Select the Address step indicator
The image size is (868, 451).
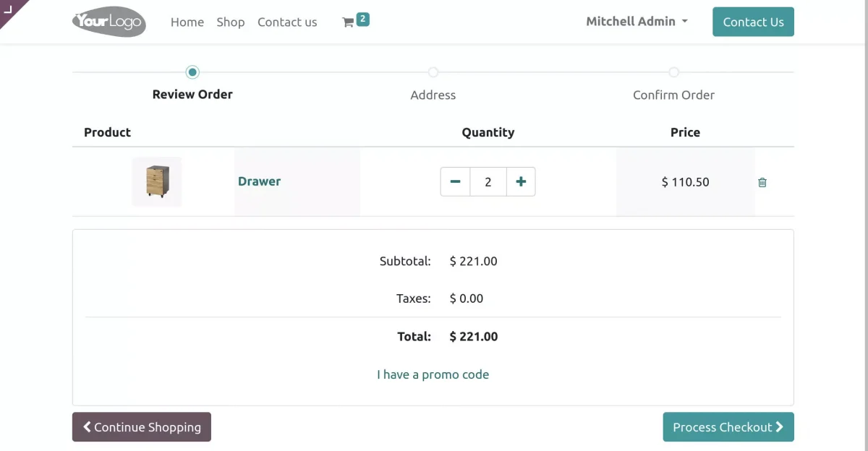tap(433, 72)
